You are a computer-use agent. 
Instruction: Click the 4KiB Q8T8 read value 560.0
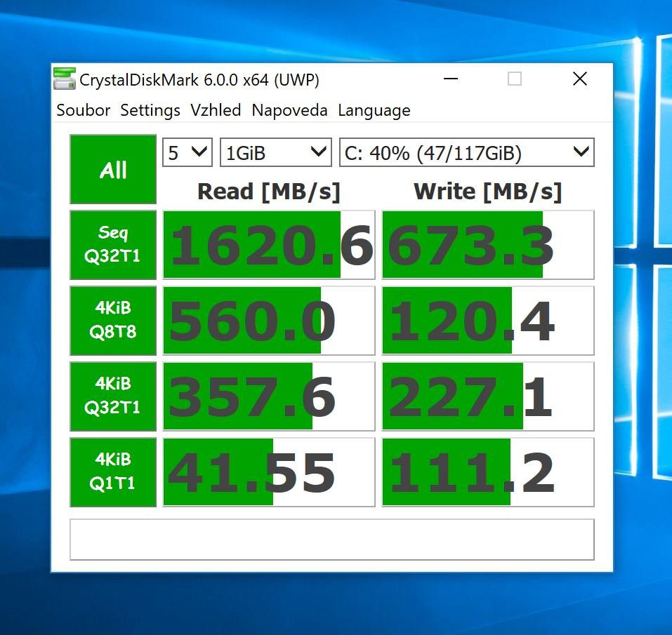tap(269, 320)
